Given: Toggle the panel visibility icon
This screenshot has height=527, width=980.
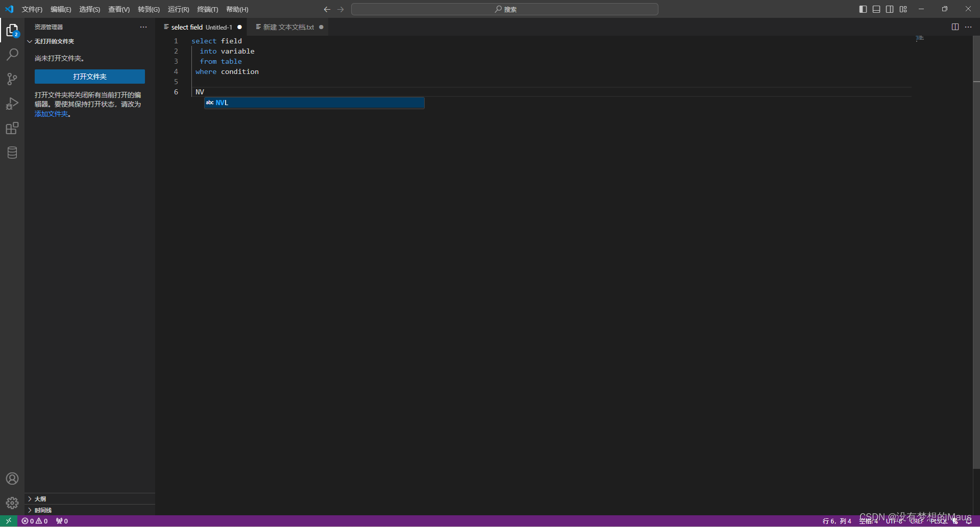Looking at the screenshot, I should click(x=876, y=9).
